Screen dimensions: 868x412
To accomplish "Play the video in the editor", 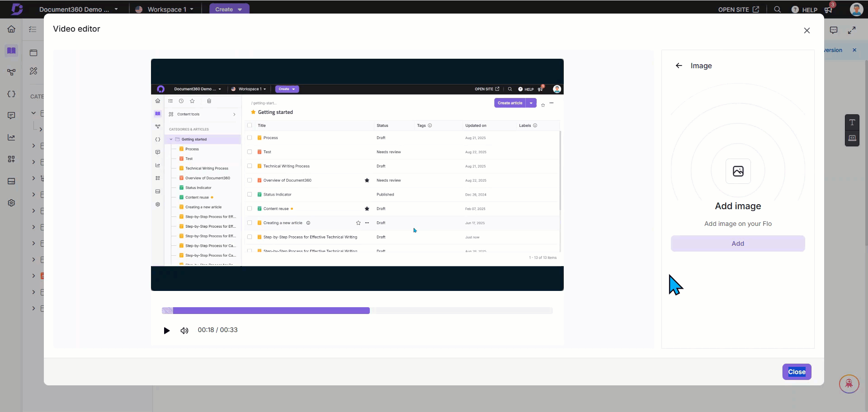I will [x=166, y=331].
